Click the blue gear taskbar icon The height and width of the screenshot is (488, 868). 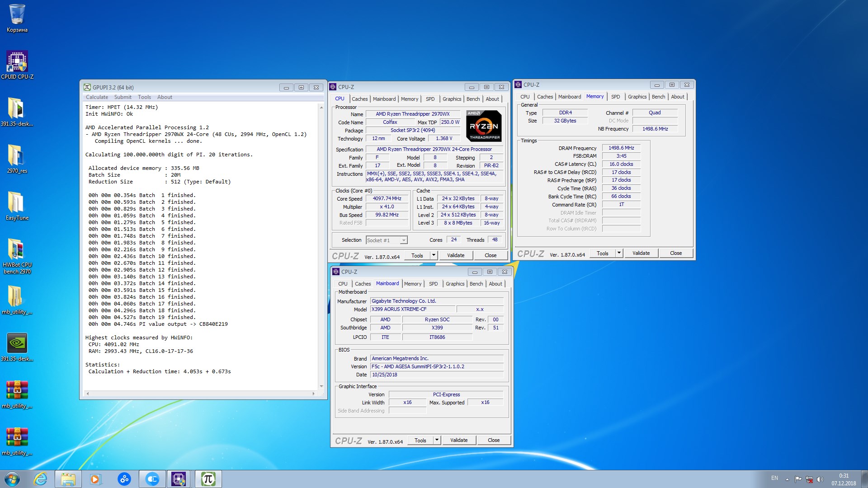click(x=124, y=479)
